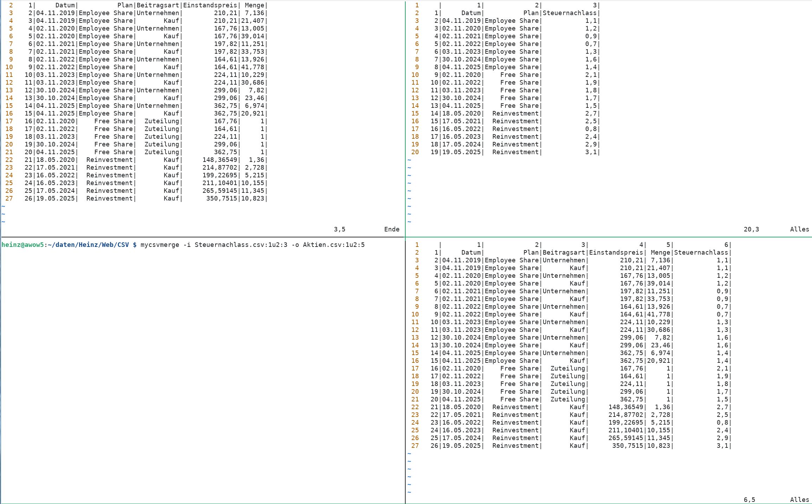Click the first Zuteilung entry in top-left pane
The width and height of the screenshot is (812, 504).
tap(162, 121)
